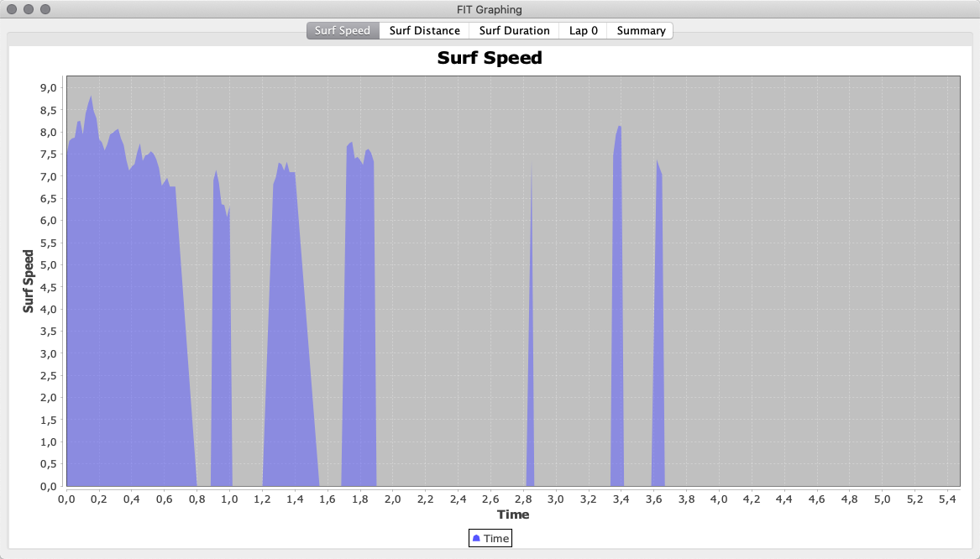Click the 9,0 tick on the speed axis
Image resolution: width=980 pixels, height=559 pixels.
pos(47,88)
